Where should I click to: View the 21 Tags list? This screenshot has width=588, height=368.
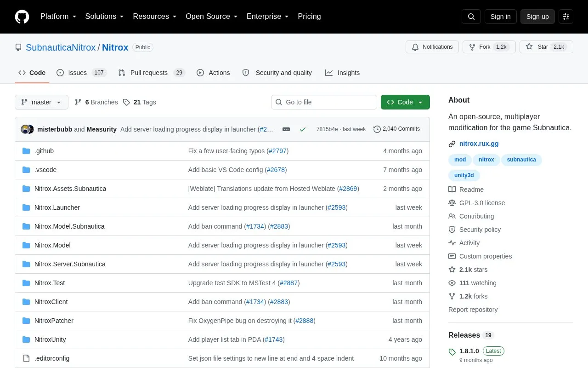(x=140, y=102)
